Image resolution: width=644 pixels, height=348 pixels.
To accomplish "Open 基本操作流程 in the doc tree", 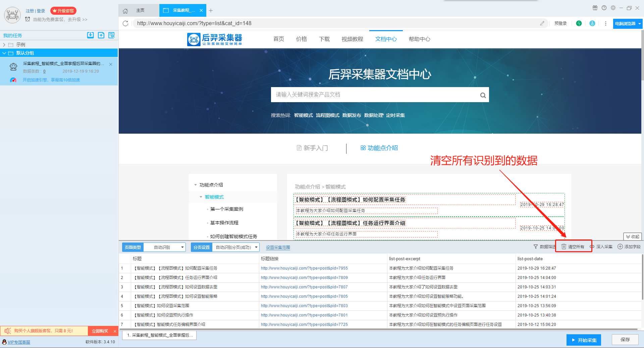I will pyautogui.click(x=224, y=223).
